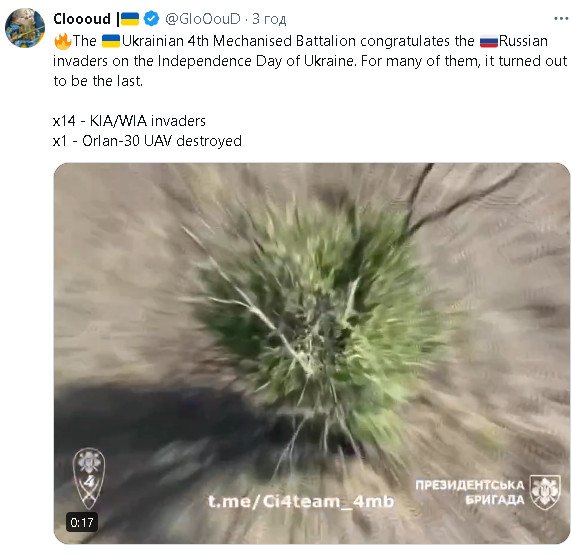Click the Russian flag emoji in tweet

tap(489, 41)
